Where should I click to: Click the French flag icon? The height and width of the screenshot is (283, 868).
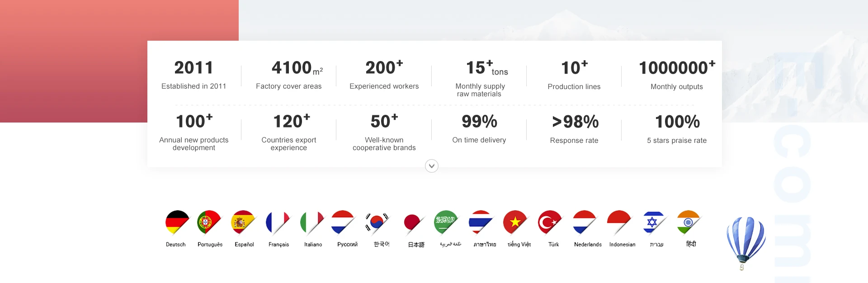(x=277, y=222)
